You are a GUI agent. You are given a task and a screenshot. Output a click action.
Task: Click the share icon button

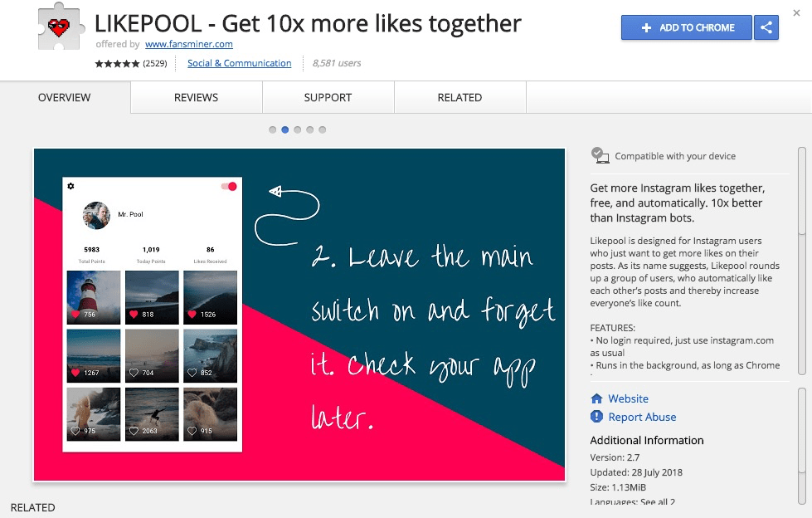point(766,27)
